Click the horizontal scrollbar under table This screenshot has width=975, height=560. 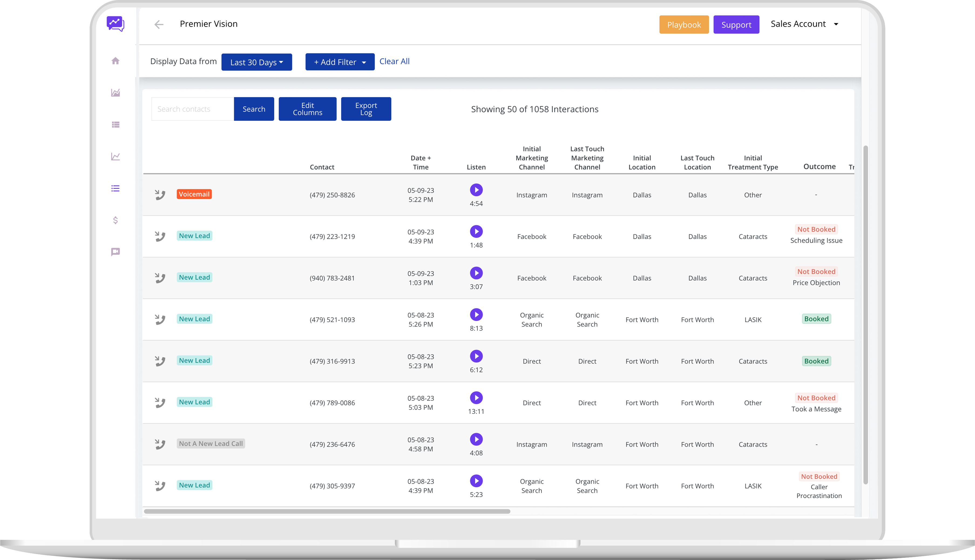click(327, 511)
